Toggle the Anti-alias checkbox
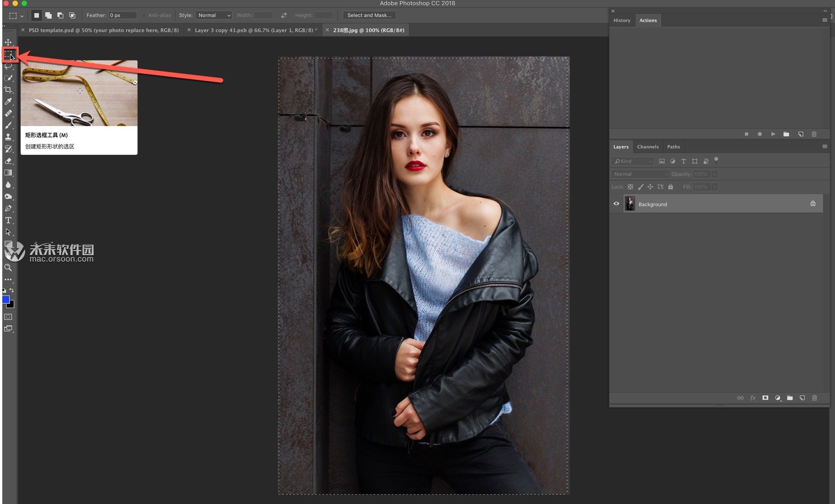This screenshot has height=504, width=835. tap(144, 16)
